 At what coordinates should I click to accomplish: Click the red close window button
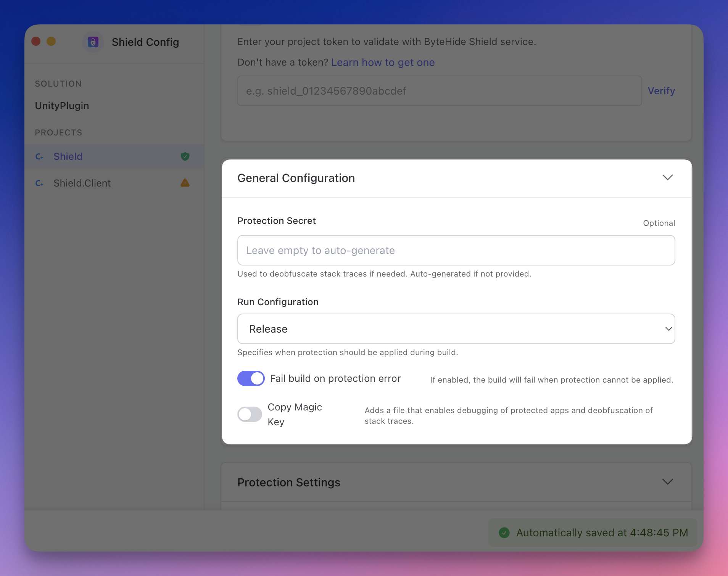click(x=36, y=41)
